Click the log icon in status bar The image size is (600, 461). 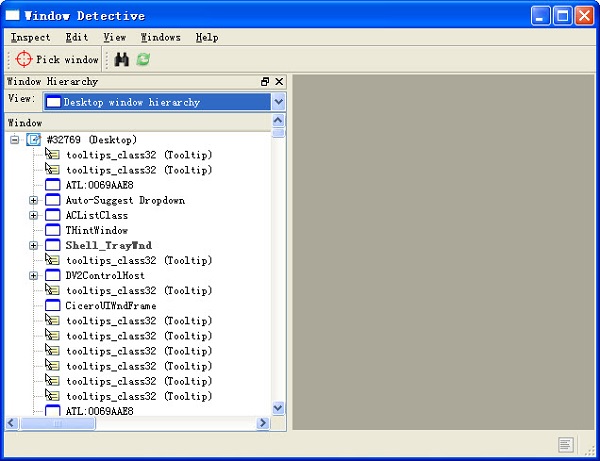point(565,444)
